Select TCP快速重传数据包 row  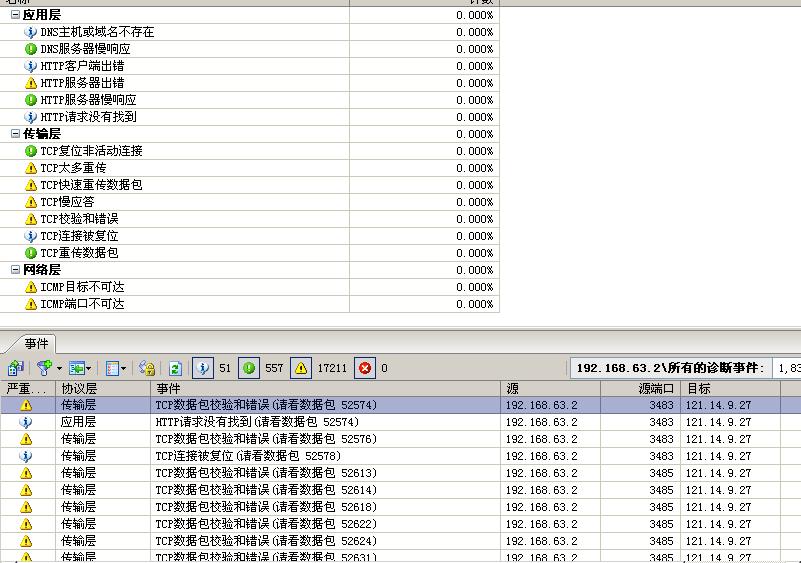pos(250,185)
